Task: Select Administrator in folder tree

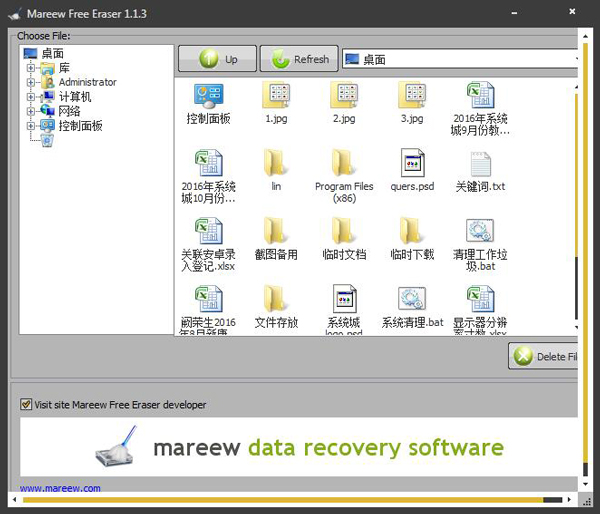Action: (x=78, y=82)
